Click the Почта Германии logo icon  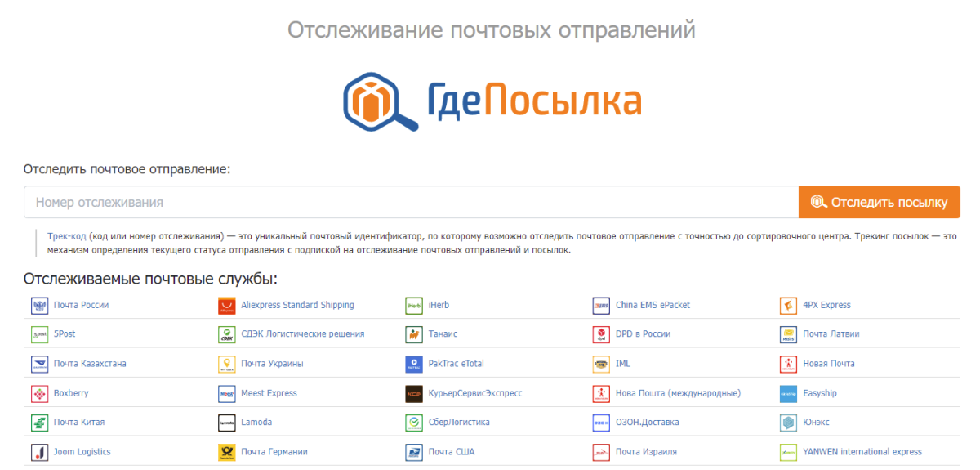tap(227, 452)
